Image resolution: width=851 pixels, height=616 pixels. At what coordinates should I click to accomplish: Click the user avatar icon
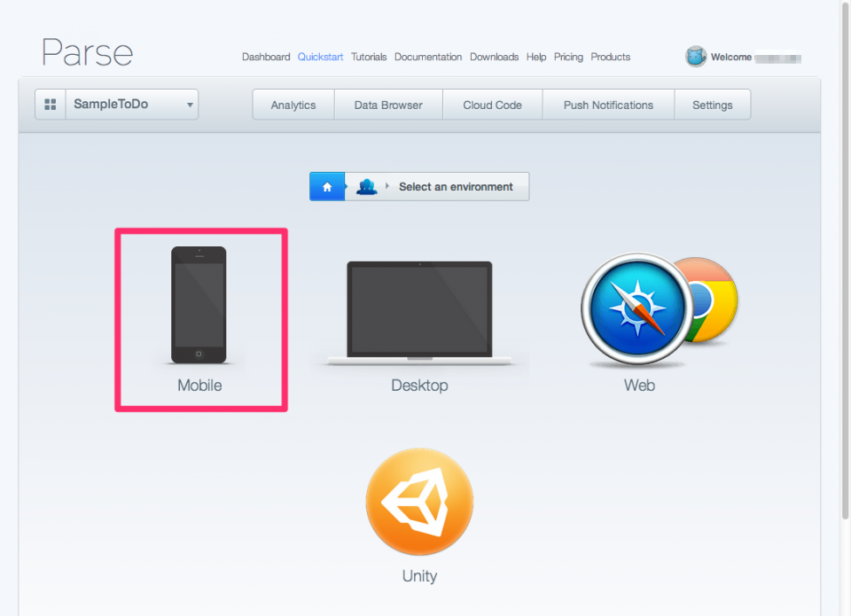pyautogui.click(x=696, y=57)
